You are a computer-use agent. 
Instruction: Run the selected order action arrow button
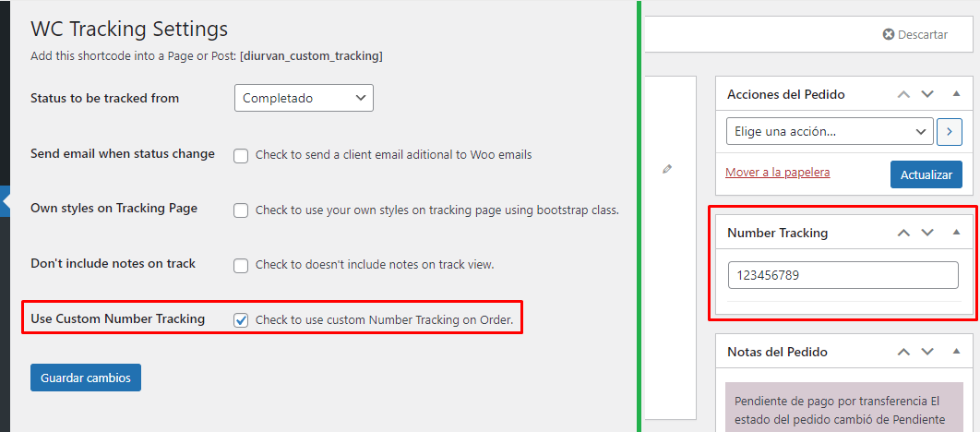950,132
